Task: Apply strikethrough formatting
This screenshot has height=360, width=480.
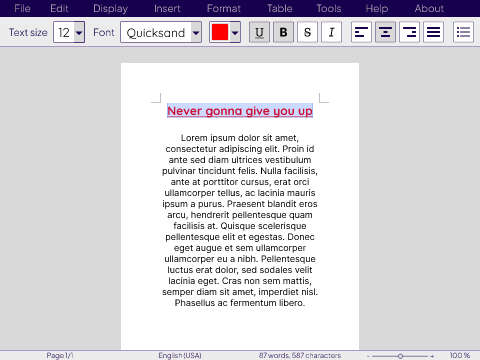Action: [x=307, y=32]
